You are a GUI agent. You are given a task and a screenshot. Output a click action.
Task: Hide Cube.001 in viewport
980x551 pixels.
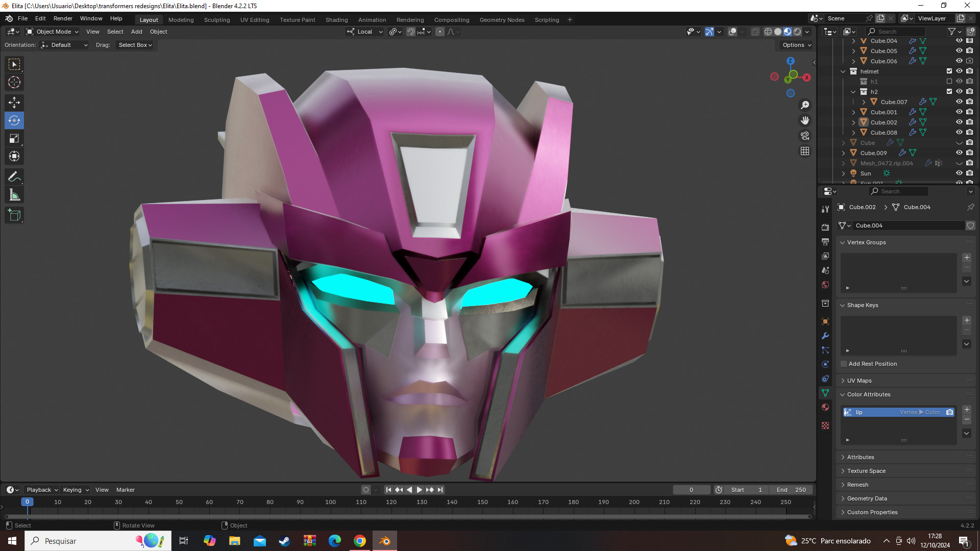tap(959, 112)
